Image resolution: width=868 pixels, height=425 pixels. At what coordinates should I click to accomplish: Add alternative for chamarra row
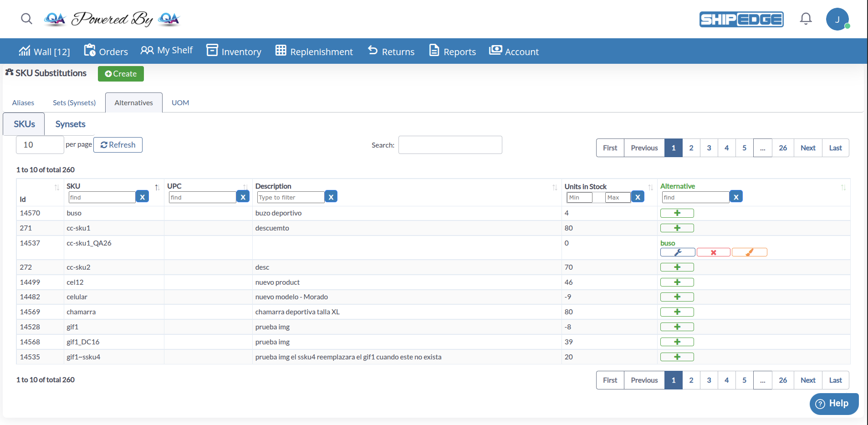(x=677, y=312)
